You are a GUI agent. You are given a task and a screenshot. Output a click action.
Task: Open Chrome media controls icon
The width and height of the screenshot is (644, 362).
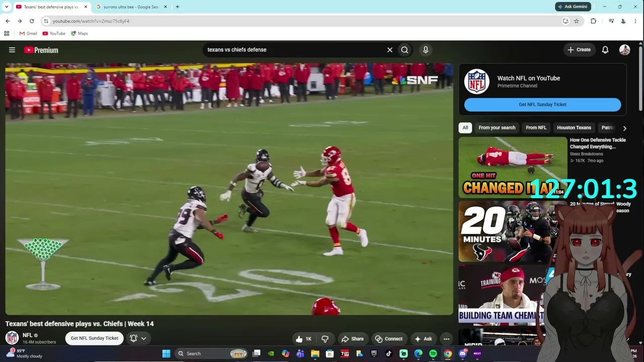611,21
